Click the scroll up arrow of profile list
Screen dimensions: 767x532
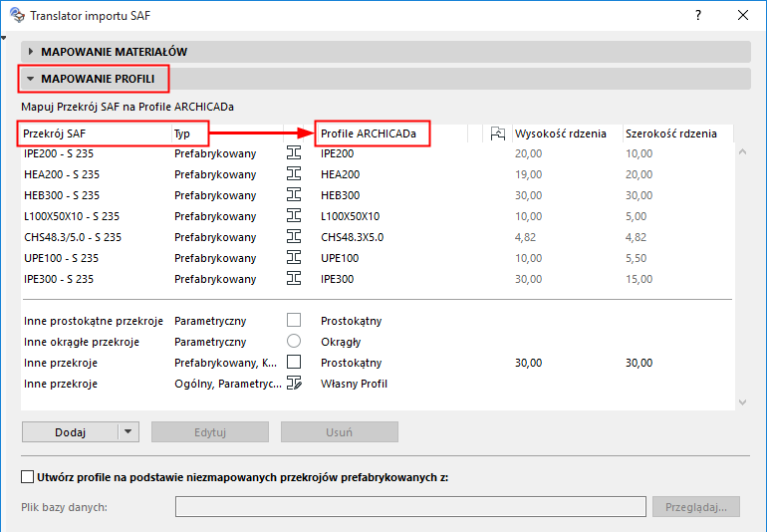tap(742, 152)
